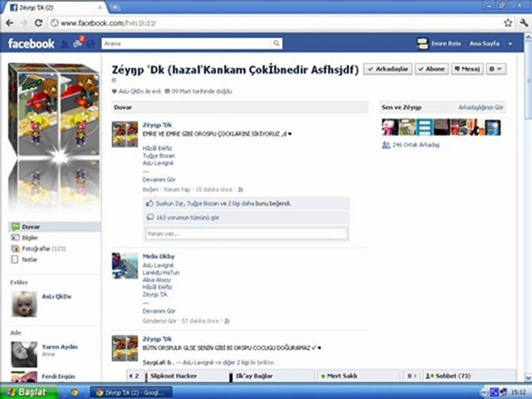Viewport: 532px width, 399px height.
Task: Open Ilk'ay Bağlar chat tab
Action: point(273,376)
